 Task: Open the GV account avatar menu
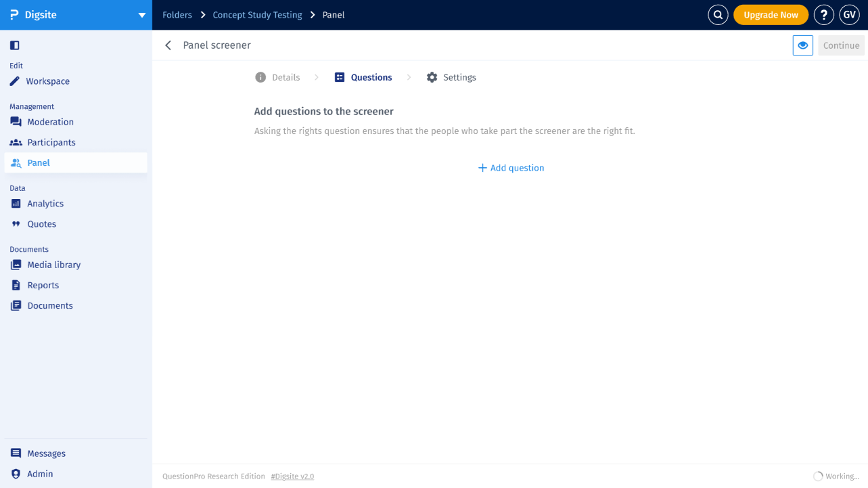(849, 14)
